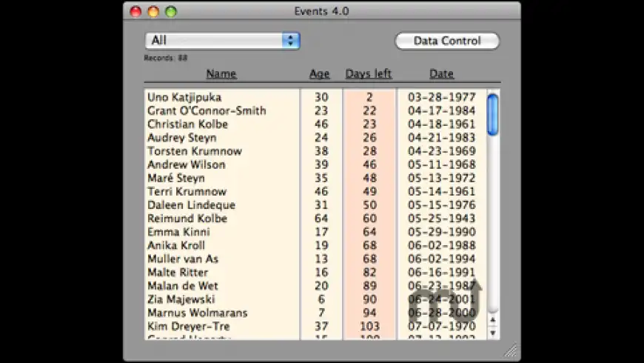This screenshot has width=644, height=363.
Task: Sort list by Name column header
Action: tap(221, 74)
